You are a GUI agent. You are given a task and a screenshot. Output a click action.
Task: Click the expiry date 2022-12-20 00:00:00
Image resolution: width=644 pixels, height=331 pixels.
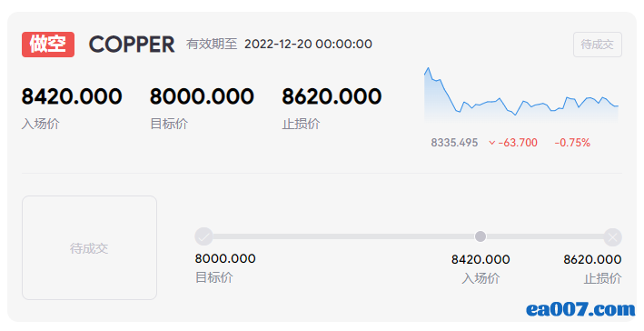click(x=308, y=44)
